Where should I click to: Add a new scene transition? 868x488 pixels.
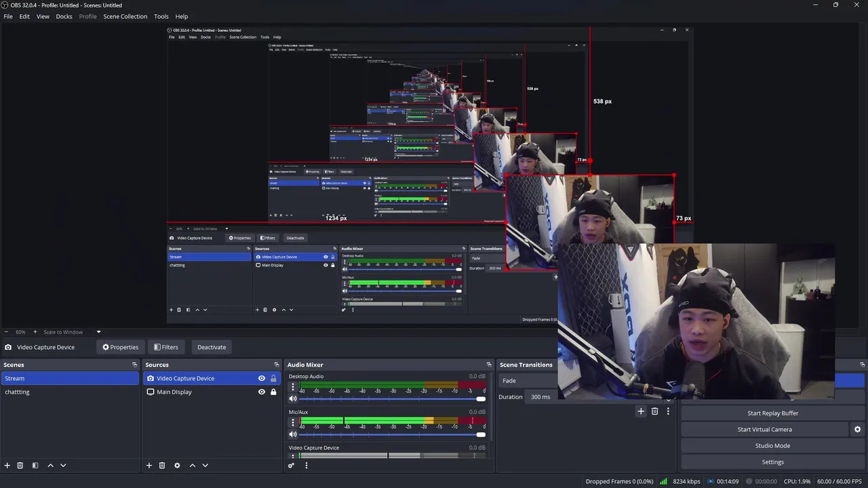(641, 411)
